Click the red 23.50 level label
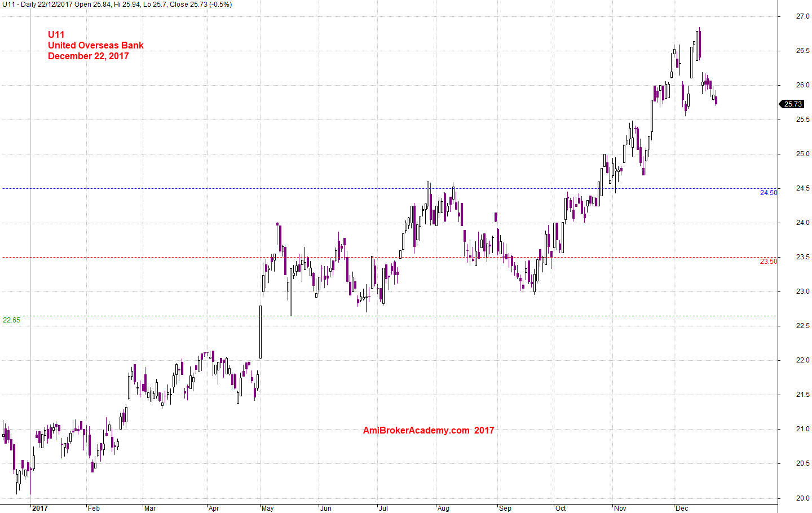 click(x=768, y=262)
